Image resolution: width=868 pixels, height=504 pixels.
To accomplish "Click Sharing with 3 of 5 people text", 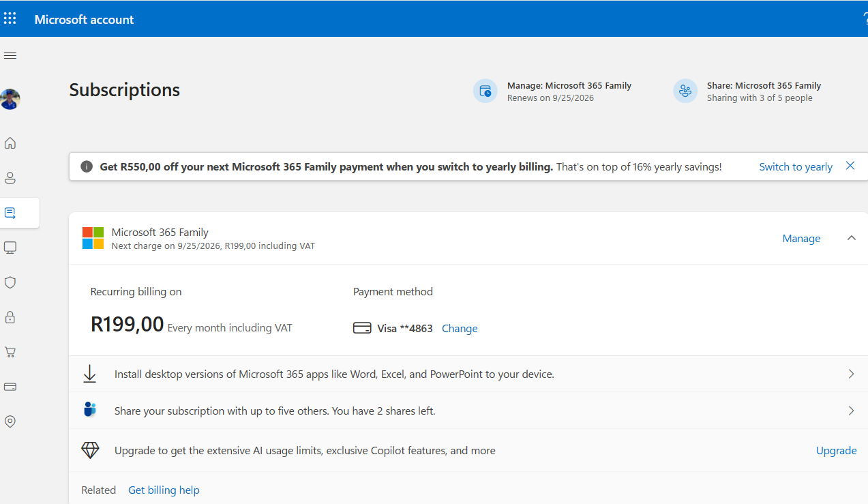I will click(x=760, y=98).
